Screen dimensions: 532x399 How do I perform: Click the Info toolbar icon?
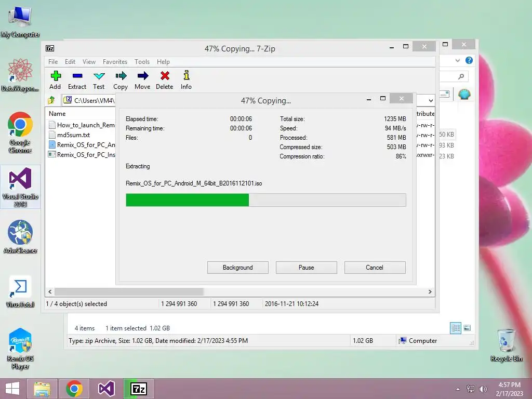click(186, 80)
